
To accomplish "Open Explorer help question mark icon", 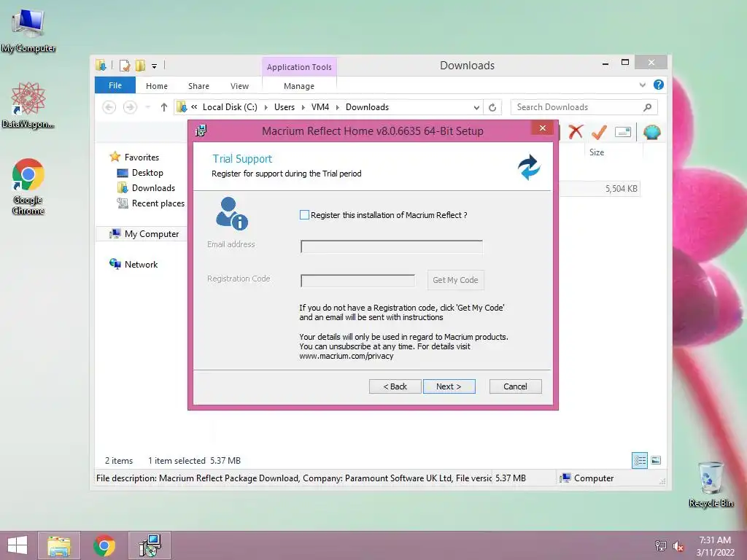I will 659,85.
